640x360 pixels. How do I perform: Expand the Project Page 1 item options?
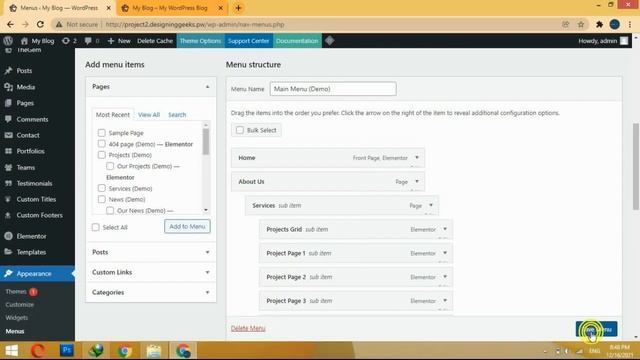(445, 253)
